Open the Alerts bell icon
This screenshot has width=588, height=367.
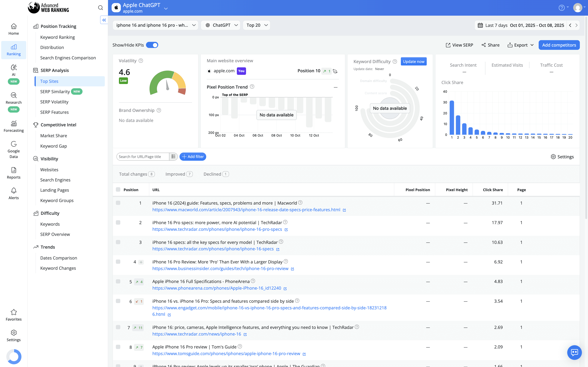(x=14, y=190)
